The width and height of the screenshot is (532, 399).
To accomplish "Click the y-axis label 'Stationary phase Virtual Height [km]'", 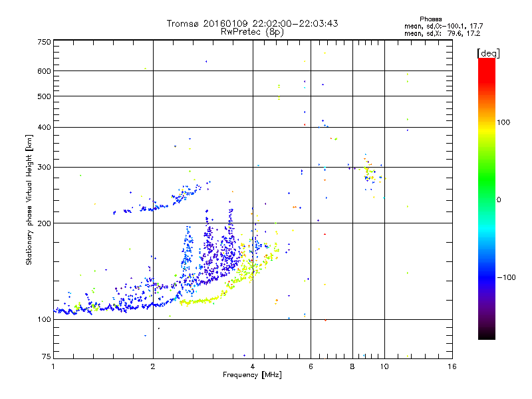I will pos(29,199).
